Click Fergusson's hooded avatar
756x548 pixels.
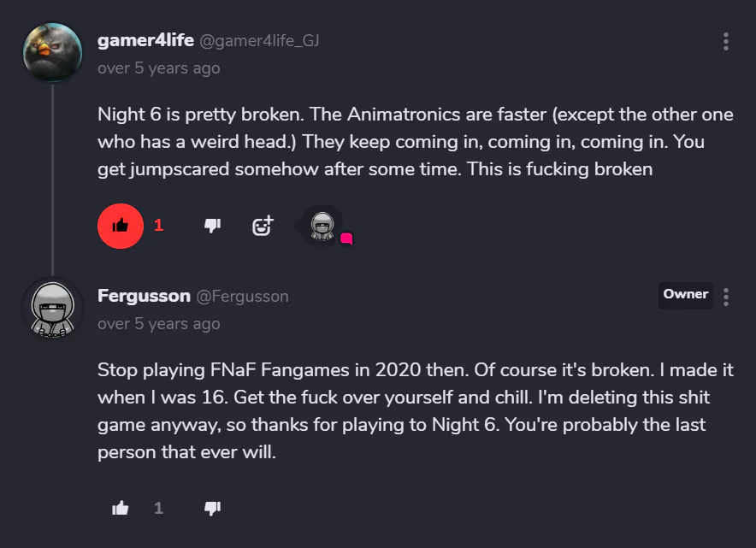tap(52, 309)
